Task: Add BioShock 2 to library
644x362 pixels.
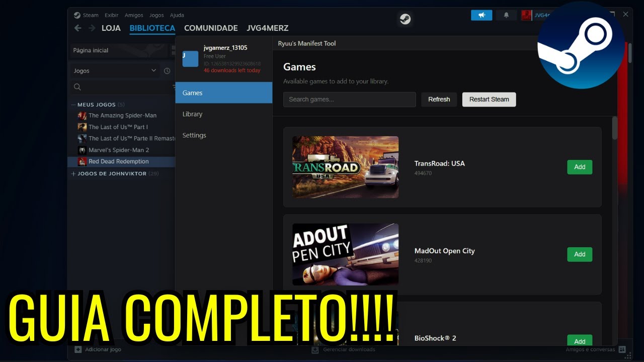Action: pos(580,340)
